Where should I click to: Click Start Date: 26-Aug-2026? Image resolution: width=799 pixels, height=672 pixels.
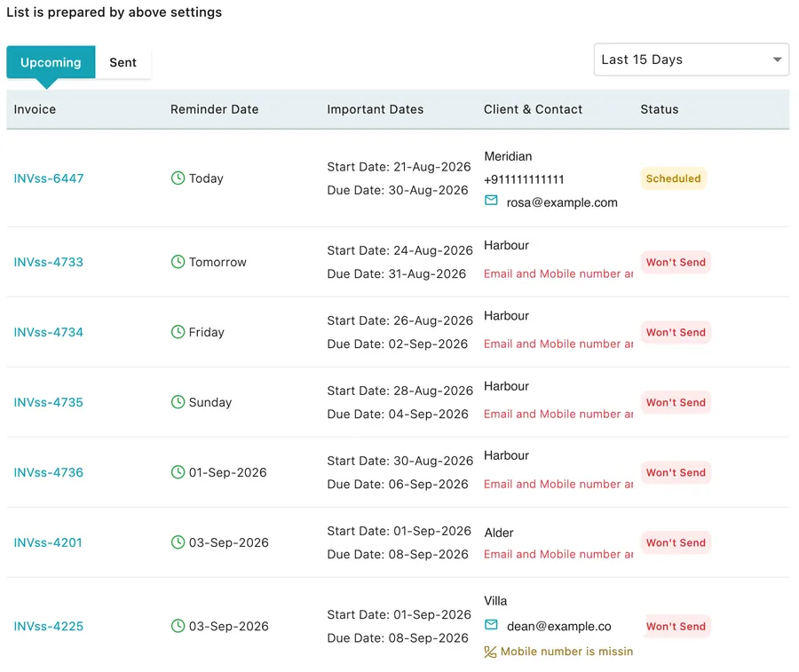point(400,320)
